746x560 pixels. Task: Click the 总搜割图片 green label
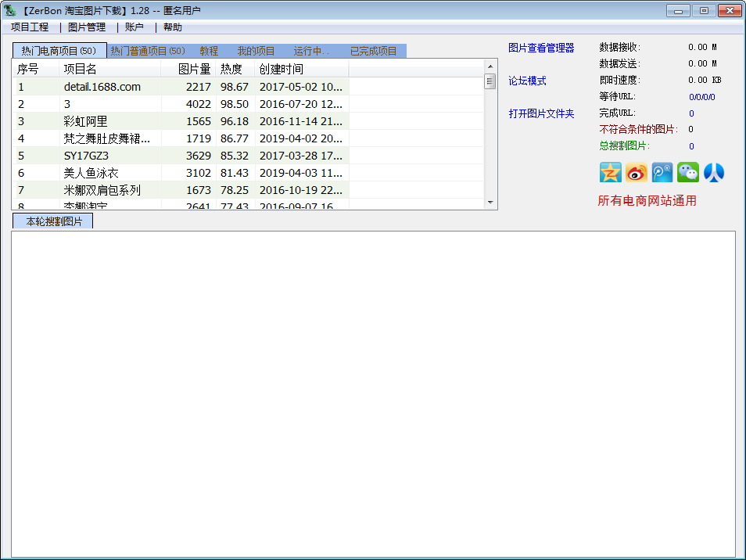(624, 145)
